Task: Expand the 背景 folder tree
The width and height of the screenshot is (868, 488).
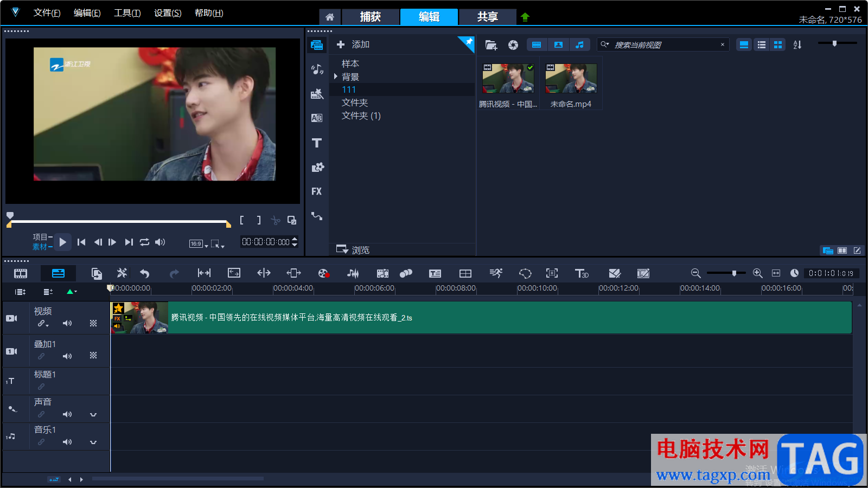Action: click(336, 76)
